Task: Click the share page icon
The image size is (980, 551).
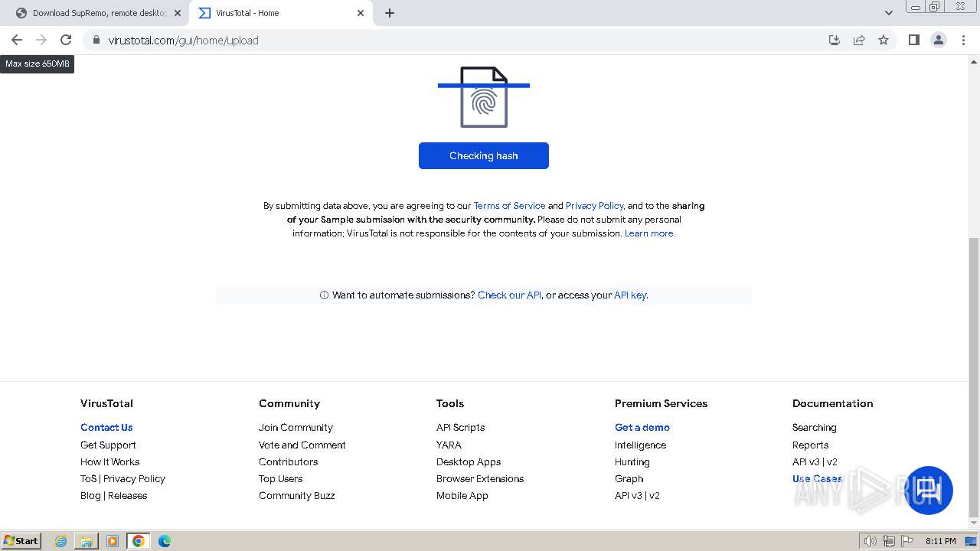Action: [x=859, y=40]
